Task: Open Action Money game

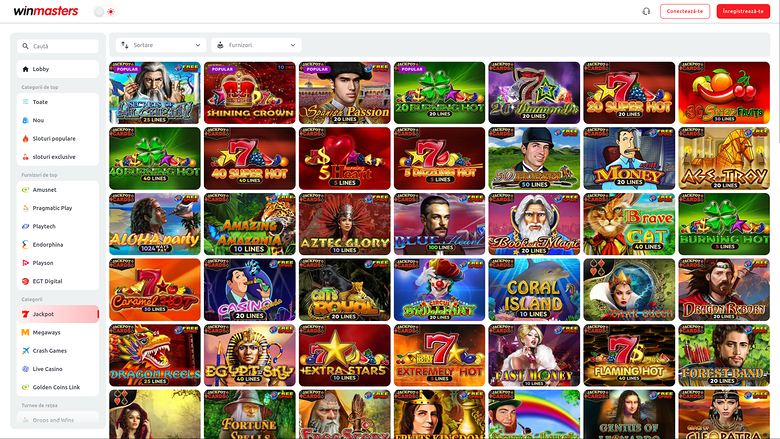Action: point(629,159)
